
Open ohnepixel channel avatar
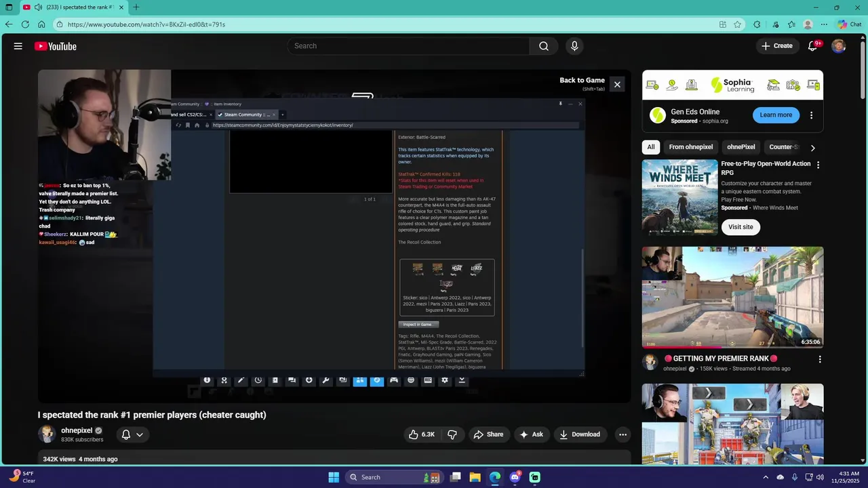(47, 434)
